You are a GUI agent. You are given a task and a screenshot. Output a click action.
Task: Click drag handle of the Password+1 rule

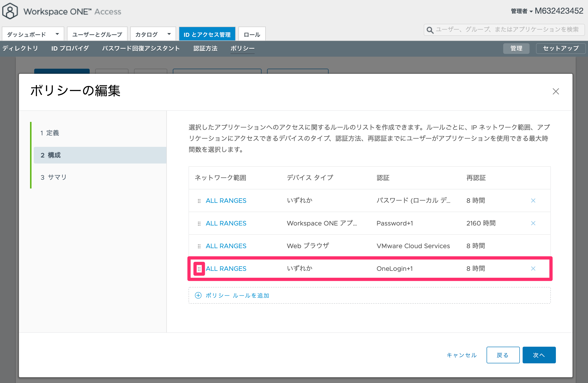pyautogui.click(x=199, y=223)
